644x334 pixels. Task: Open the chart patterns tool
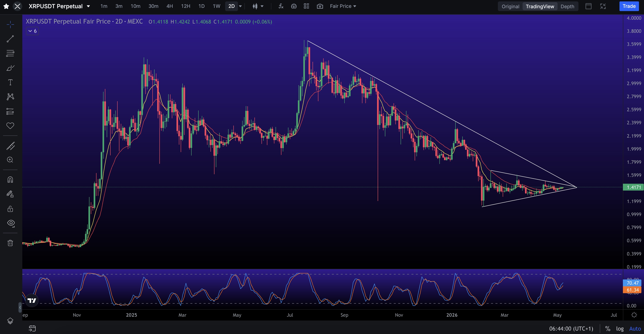[x=10, y=97]
